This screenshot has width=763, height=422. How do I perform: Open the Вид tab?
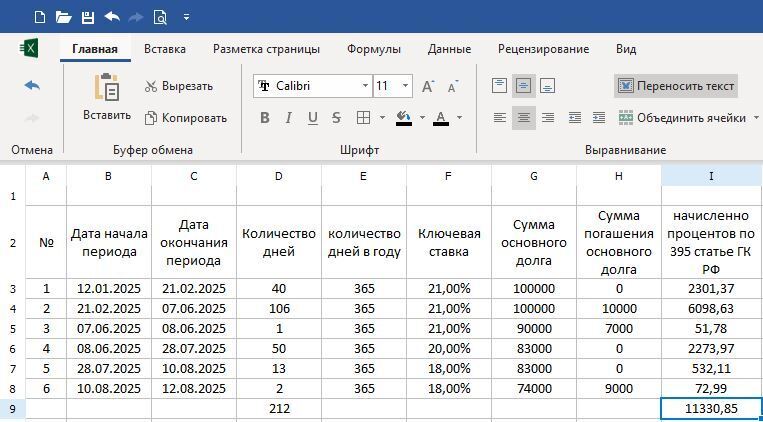[626, 49]
